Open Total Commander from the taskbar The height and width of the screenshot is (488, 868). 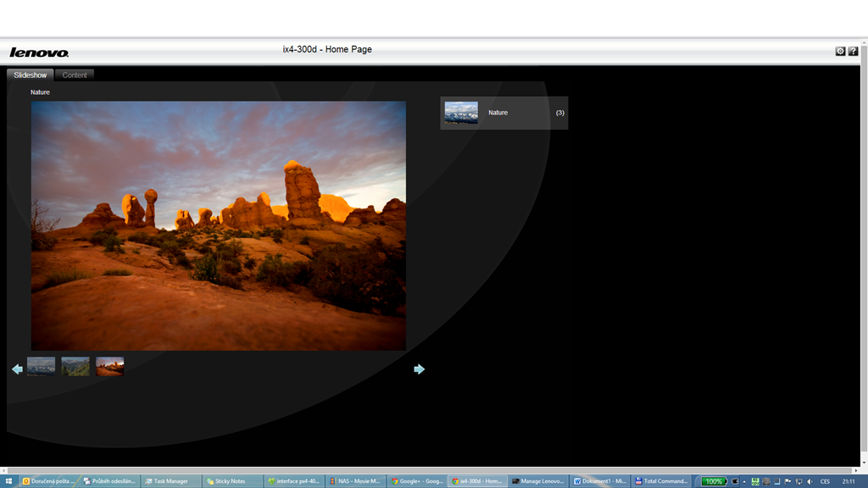pyautogui.click(x=663, y=481)
